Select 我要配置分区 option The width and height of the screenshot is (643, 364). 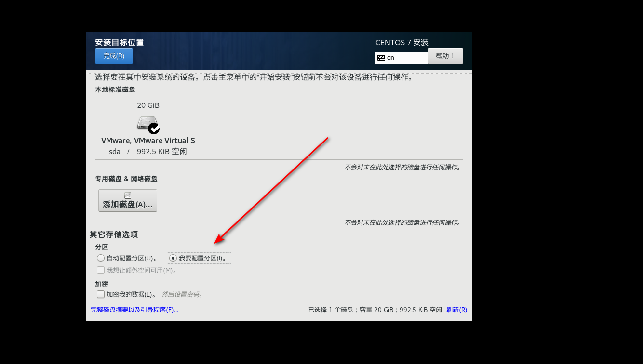pyautogui.click(x=173, y=258)
